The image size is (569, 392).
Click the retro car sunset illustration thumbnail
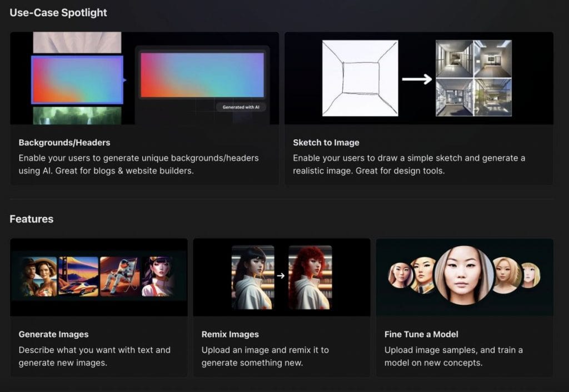[78, 277]
